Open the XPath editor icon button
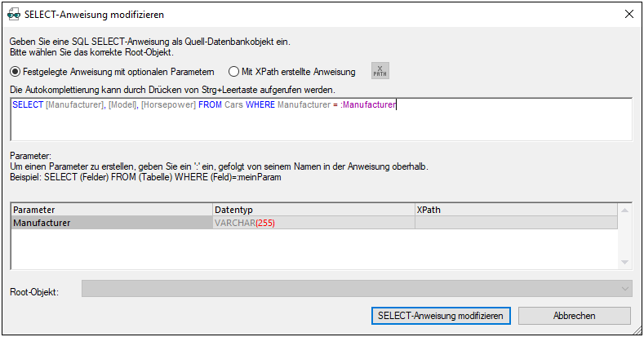Viewport: 644px width, 337px height. click(x=380, y=71)
